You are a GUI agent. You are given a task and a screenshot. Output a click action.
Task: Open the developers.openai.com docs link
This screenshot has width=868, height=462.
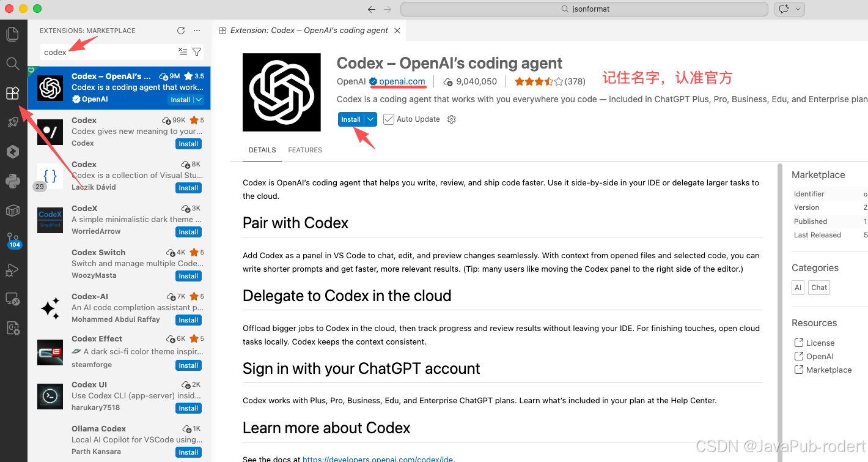(379, 459)
